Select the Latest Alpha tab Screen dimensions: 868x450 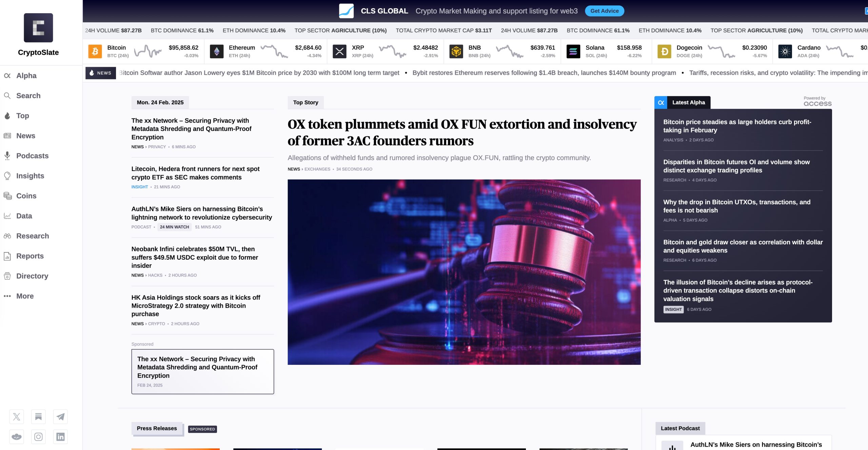point(689,102)
